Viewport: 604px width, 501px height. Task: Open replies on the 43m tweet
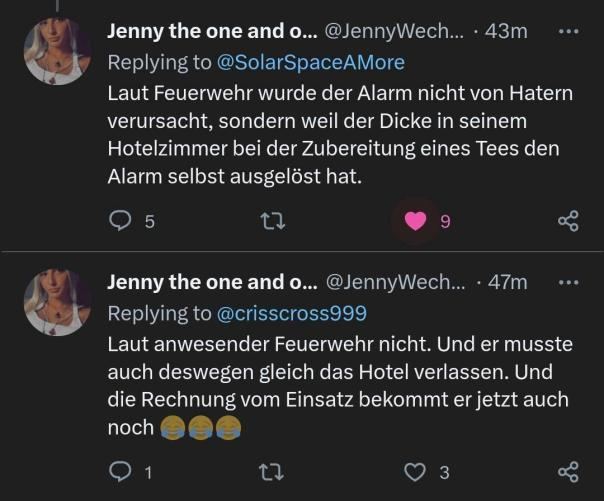click(x=120, y=221)
